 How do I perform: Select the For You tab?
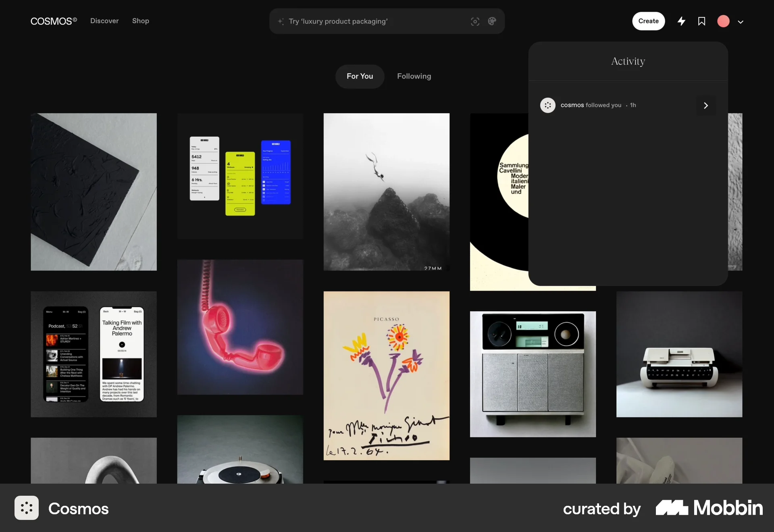360,76
